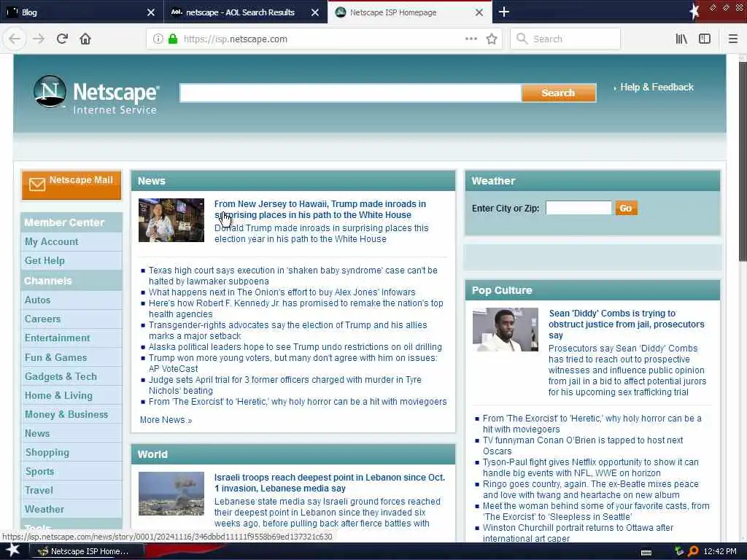Screen dimensions: 747x560
Task: Read 'From New Jersey to Hawaii' headline
Action: coord(320,209)
